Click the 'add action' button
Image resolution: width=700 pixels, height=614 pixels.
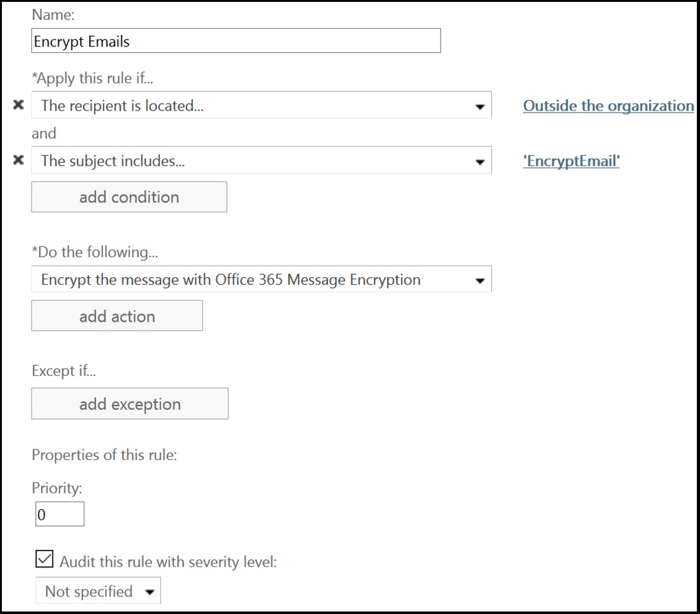[117, 315]
